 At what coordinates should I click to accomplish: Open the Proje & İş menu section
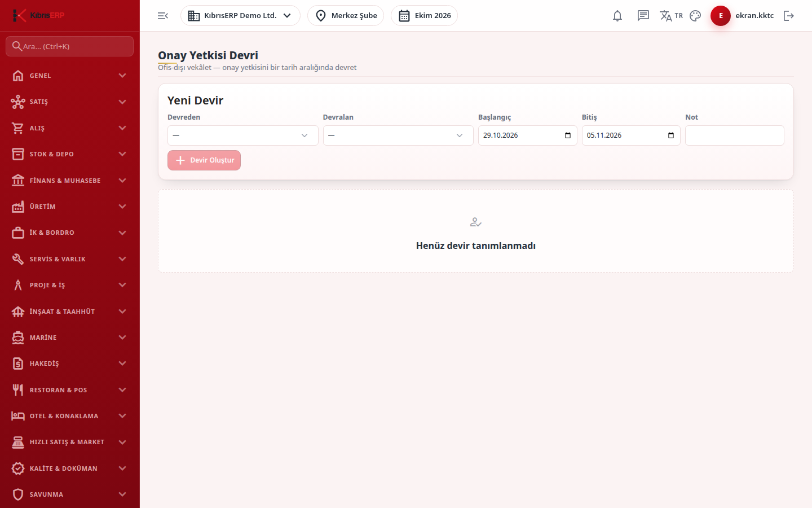pyautogui.click(x=70, y=285)
